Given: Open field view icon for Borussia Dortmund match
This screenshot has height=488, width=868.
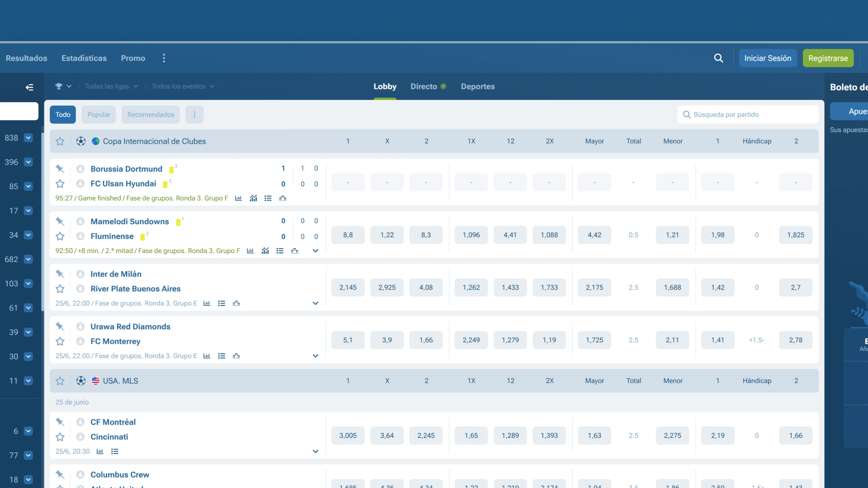Looking at the screenshot, I should [x=283, y=198].
